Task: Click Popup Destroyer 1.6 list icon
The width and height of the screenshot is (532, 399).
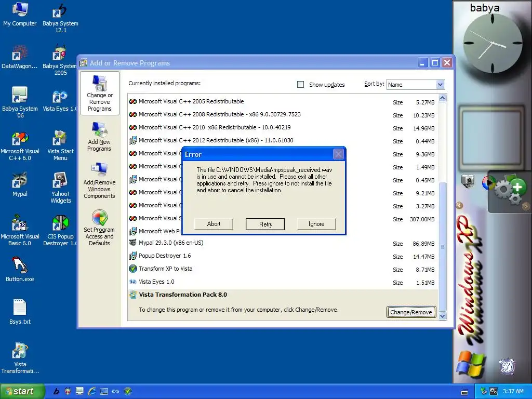Action: pyautogui.click(x=132, y=256)
